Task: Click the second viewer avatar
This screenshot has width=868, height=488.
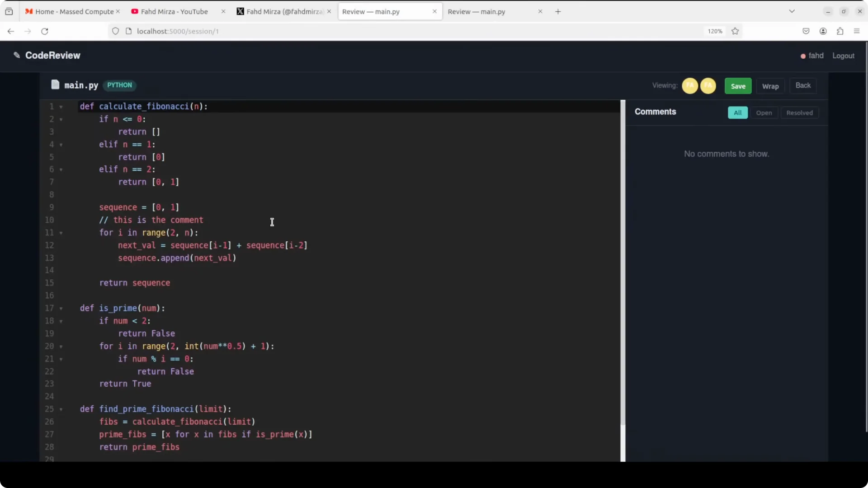Action: pos(708,85)
